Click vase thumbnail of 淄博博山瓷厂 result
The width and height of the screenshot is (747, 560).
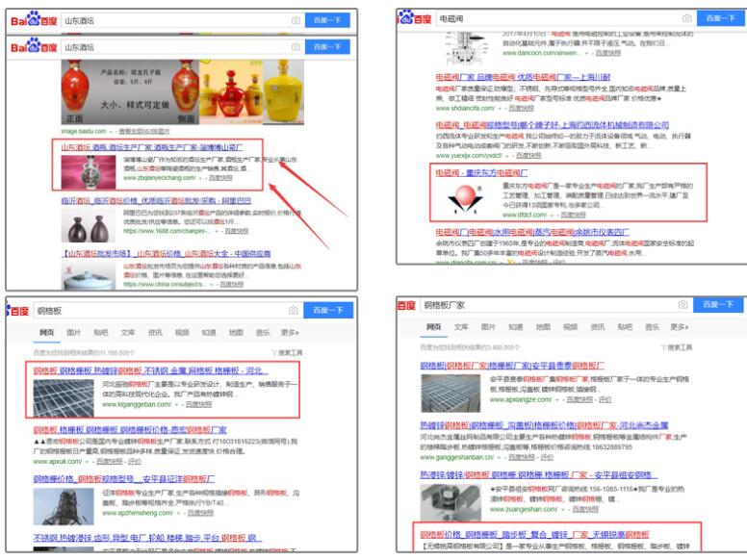click(x=89, y=172)
